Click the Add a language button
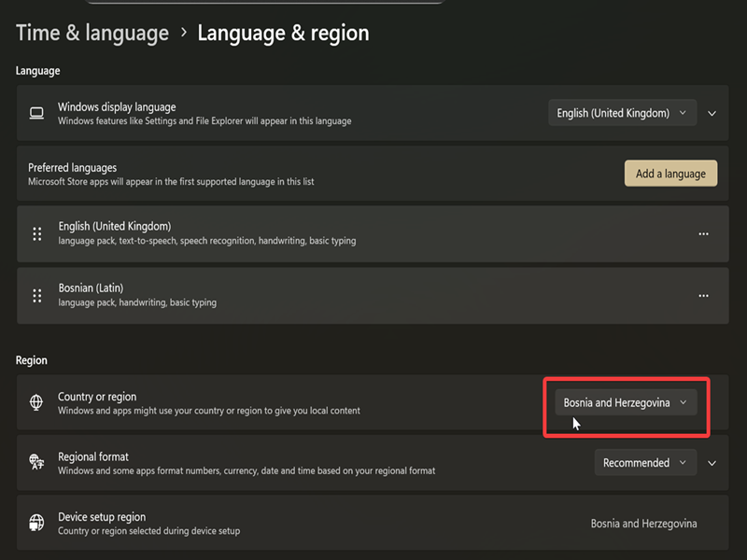This screenshot has height=560, width=747. click(x=670, y=173)
